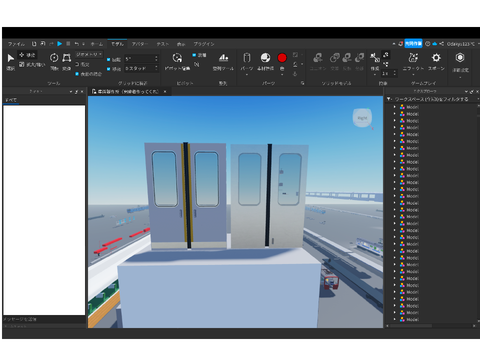Click the blue Collaborate button
Image resolution: width=480 pixels, height=360 pixels.
(413, 44)
